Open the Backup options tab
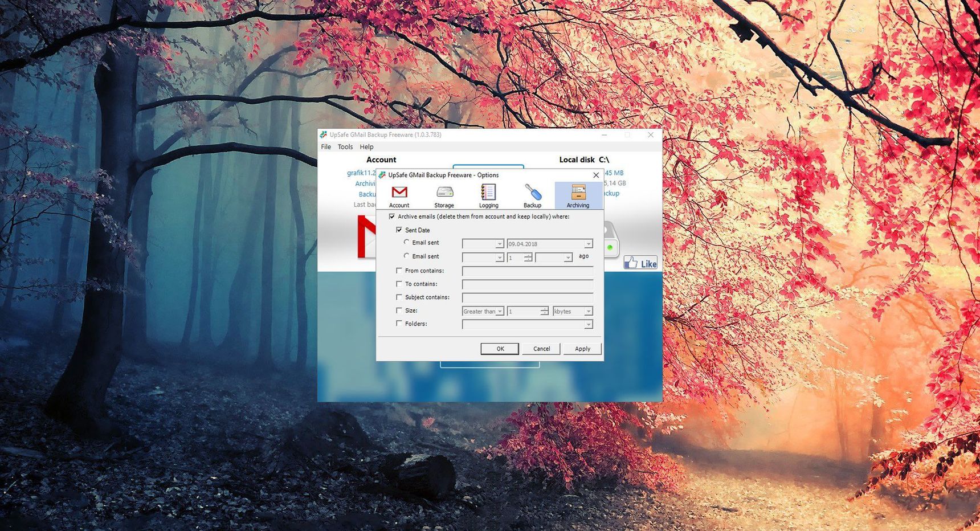The width and height of the screenshot is (980, 531). (532, 196)
